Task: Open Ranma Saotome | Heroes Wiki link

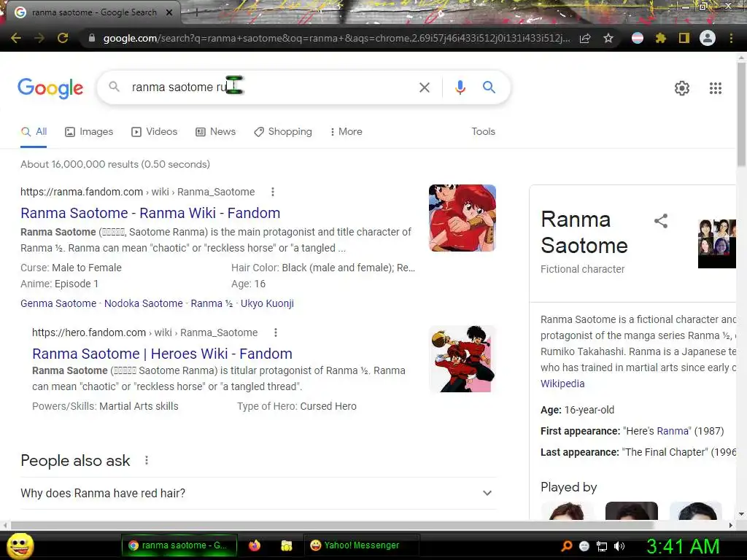Action: click(162, 354)
